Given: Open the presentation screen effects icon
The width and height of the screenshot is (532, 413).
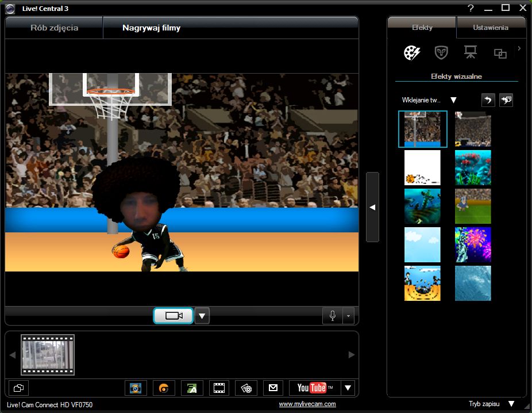Looking at the screenshot, I should coord(471,52).
